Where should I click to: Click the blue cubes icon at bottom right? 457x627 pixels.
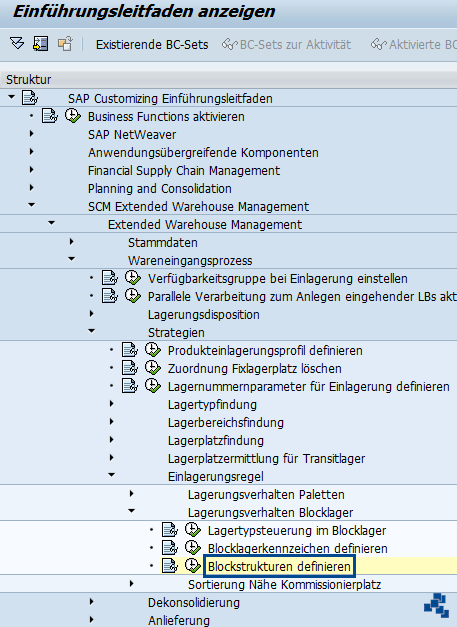click(437, 606)
